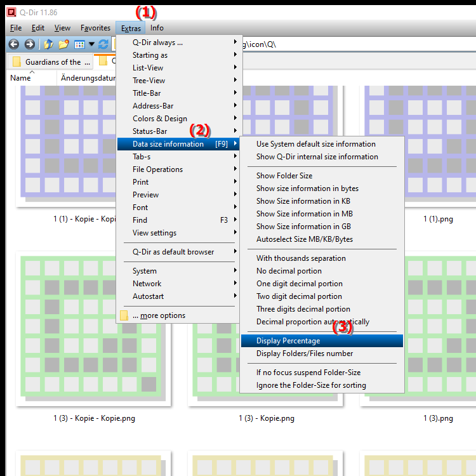
Task: Open Font submenu
Action: 178,208
